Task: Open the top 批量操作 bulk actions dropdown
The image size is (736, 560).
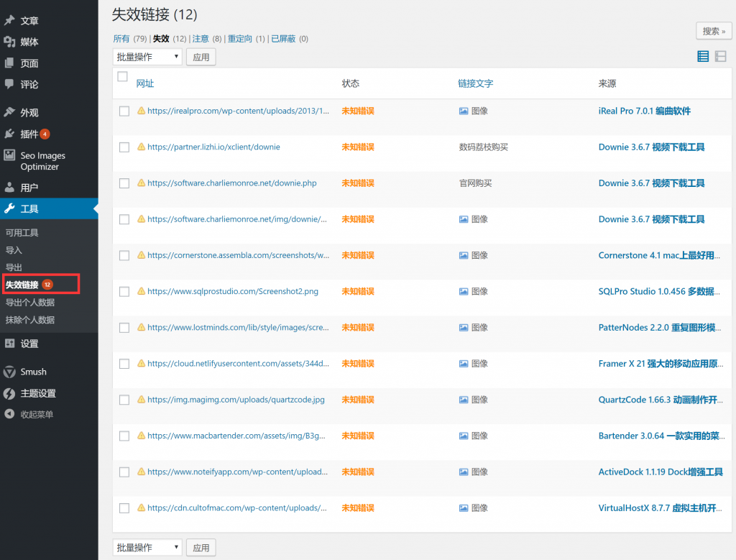Action: (x=147, y=57)
